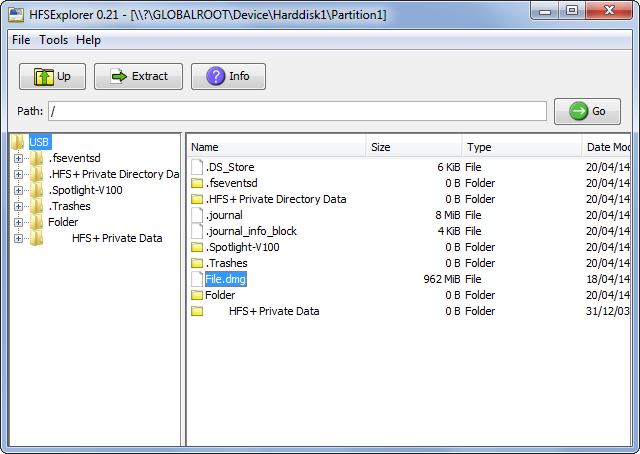Click .HFS+ Private Directory folder icon in tree
This screenshot has height=454, width=640.
pos(36,174)
